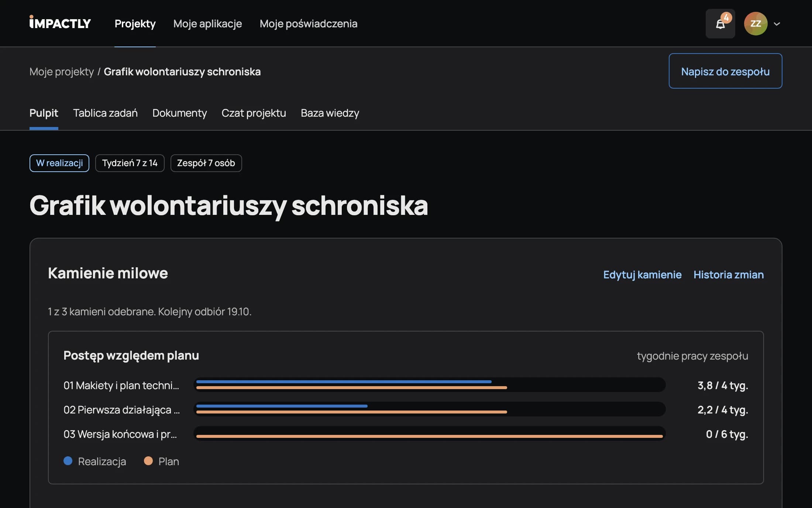The height and width of the screenshot is (508, 812).
Task: Select the Pulpit tab
Action: pos(44,113)
